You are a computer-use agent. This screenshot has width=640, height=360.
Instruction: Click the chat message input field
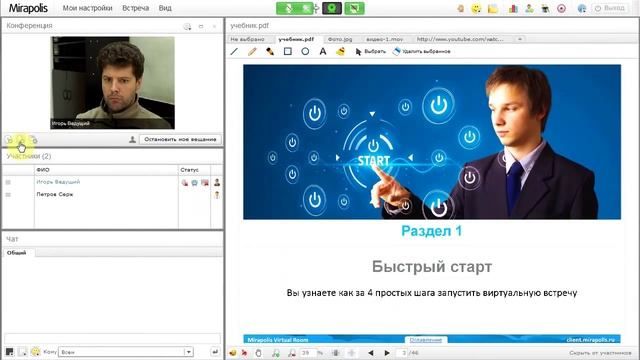(112, 338)
